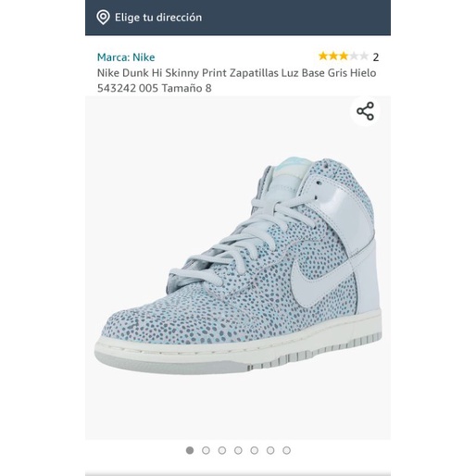Viewport: 476px width, 476px height.
Task: Select the third image pagination dot
Action: [222, 450]
